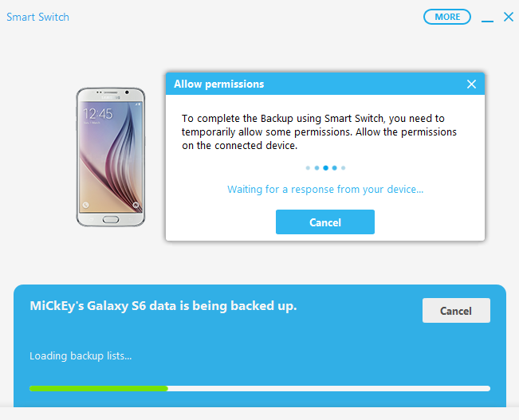Screen dimensions: 519x420
Task: Click the Loading backup lists status text
Action: click(x=81, y=355)
